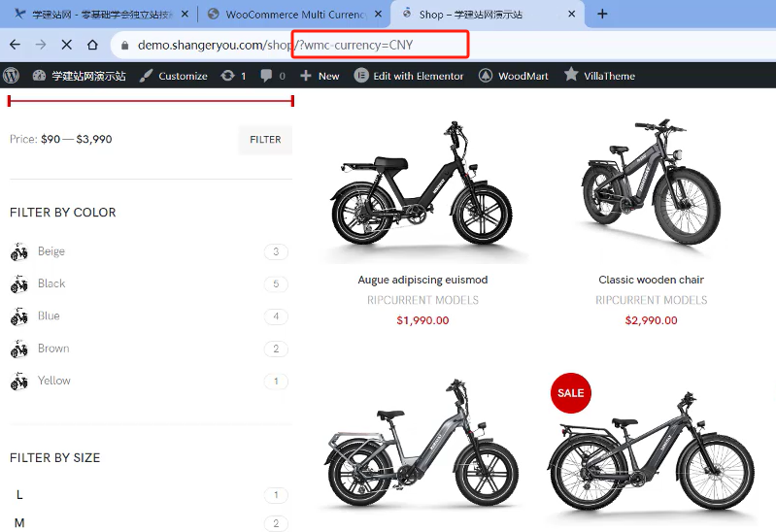
Task: Click the browser back arrow
Action: point(15,45)
